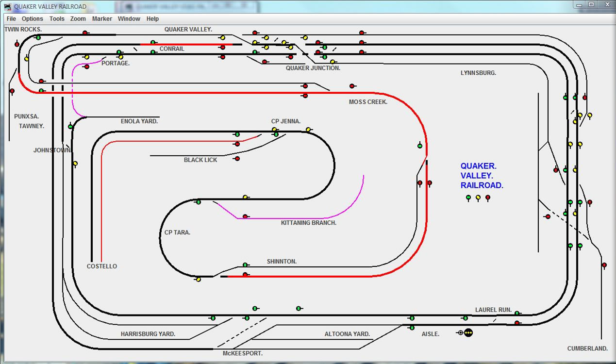Click the yellow legend signal under Quaker Valley Railroad
This screenshot has height=364, width=616.
click(478, 198)
